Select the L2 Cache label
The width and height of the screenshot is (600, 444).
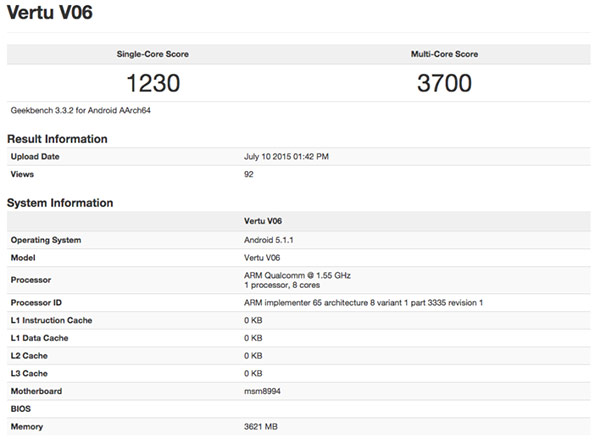tap(29, 356)
